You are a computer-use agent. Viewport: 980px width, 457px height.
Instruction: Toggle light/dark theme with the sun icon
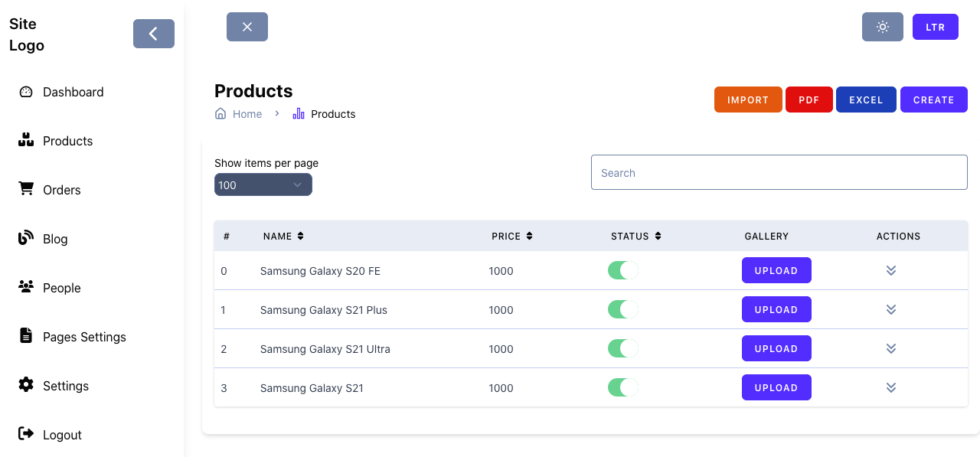tap(882, 27)
